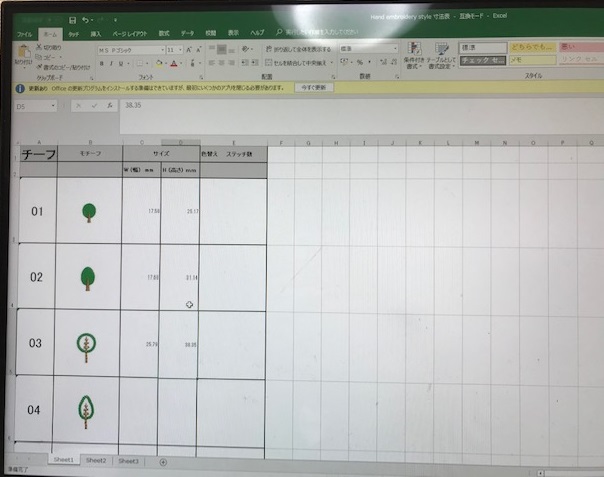The height and width of the screenshot is (477, 604).
Task: Click the Update Now (今すぐ更新) button
Action: (x=314, y=87)
